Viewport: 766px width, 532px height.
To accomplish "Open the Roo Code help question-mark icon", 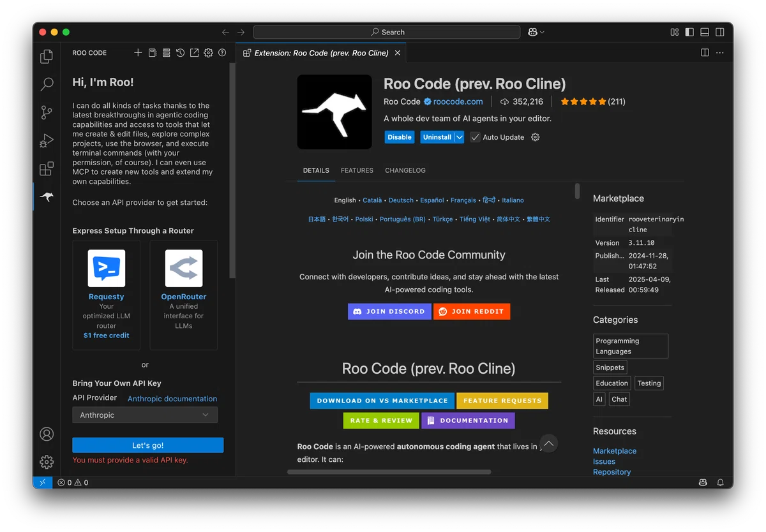I will (x=222, y=53).
